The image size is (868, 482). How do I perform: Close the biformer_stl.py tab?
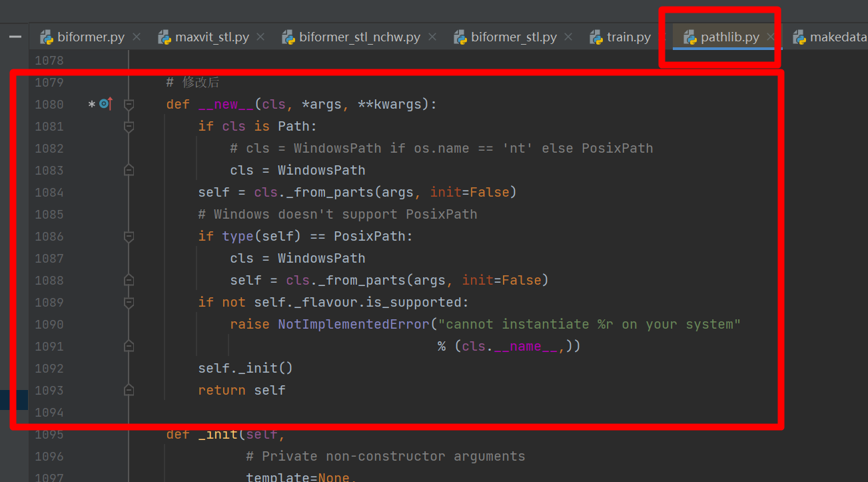tap(568, 37)
